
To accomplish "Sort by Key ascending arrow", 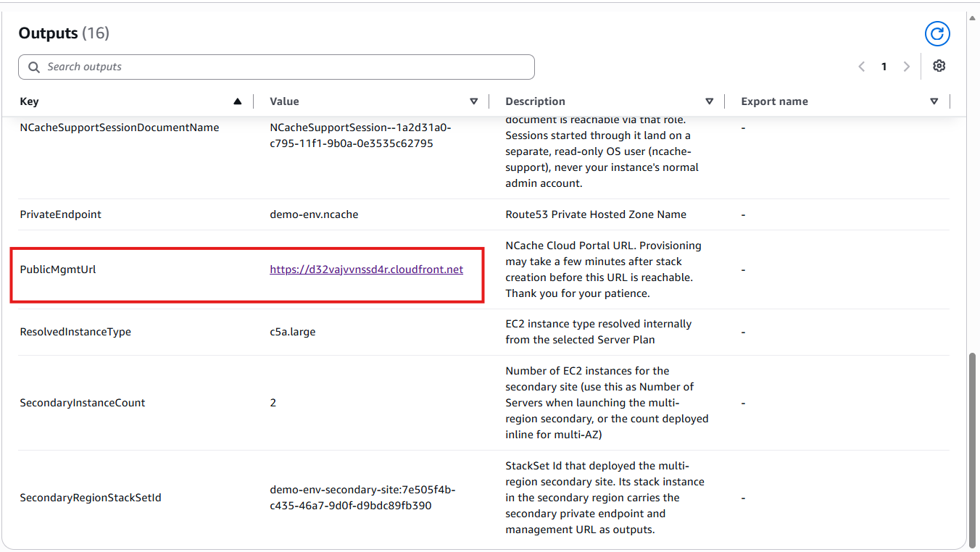I will tap(237, 101).
